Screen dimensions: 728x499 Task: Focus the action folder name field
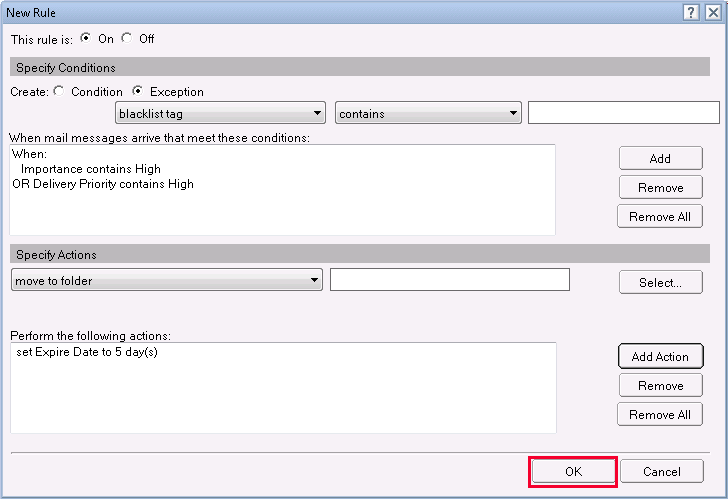tap(449, 280)
